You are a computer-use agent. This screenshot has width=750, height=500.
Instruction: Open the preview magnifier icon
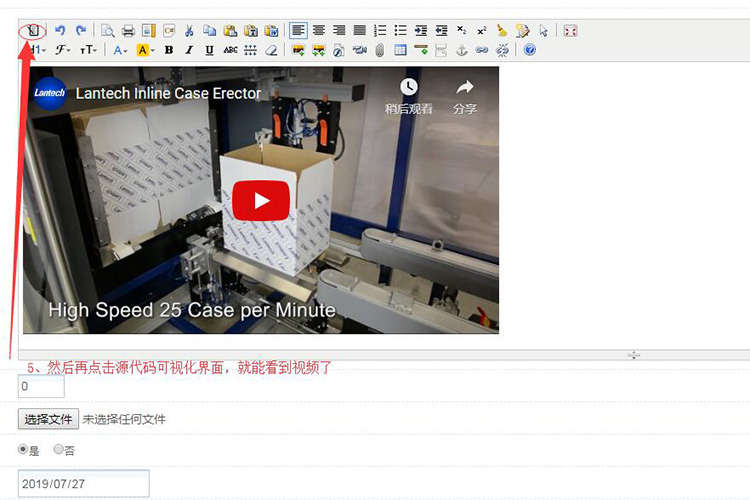[x=108, y=31]
